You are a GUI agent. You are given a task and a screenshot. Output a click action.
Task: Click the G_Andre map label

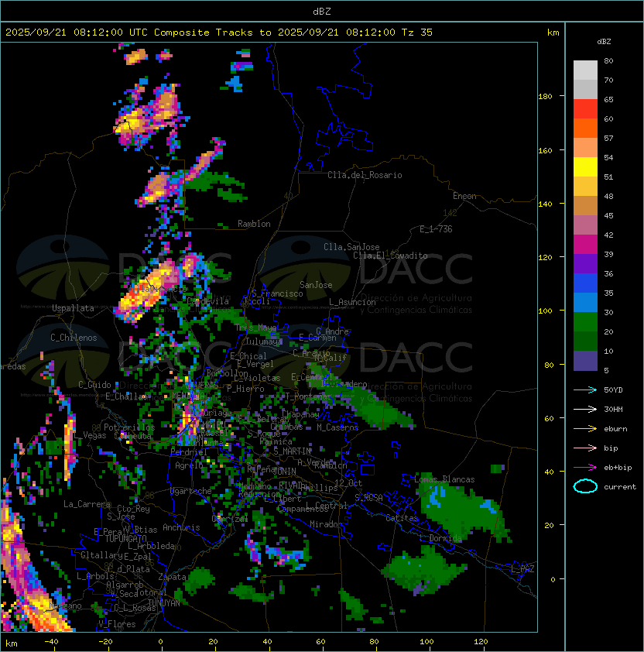(x=332, y=331)
